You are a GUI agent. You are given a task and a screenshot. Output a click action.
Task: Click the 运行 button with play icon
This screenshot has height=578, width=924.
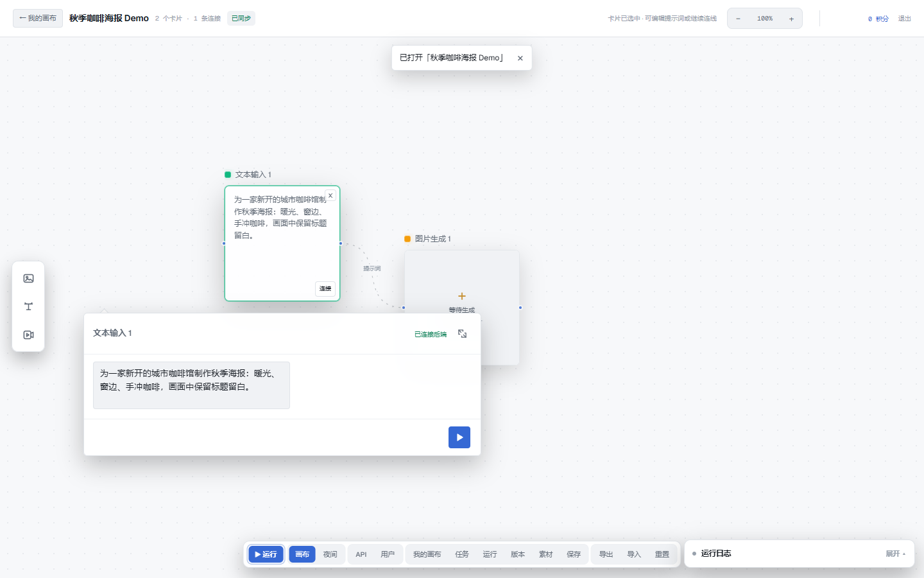click(x=266, y=554)
